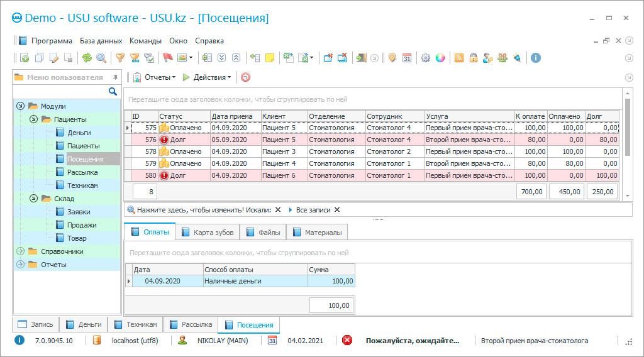Viewport: 644px width, 357px height.
Task: Remove the Все записи filter with X
Action: coord(337,210)
